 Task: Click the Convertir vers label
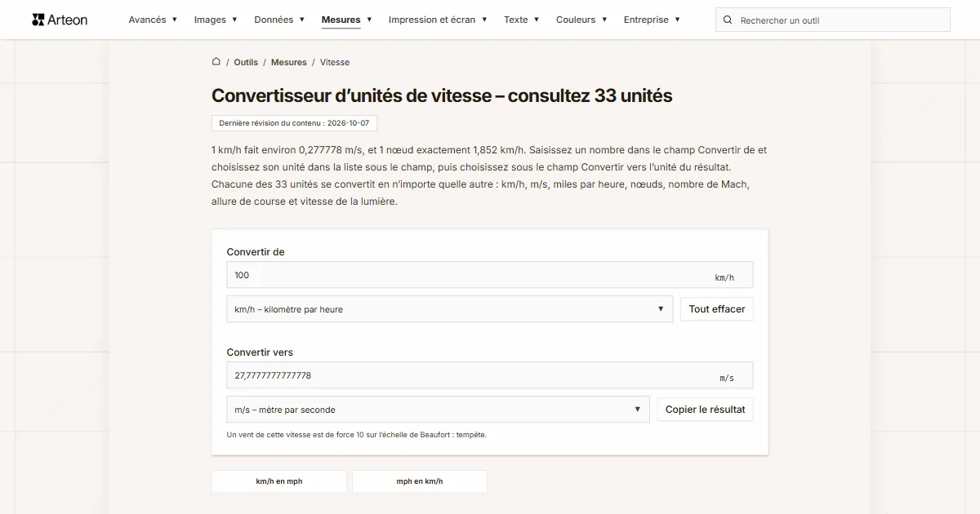point(260,352)
